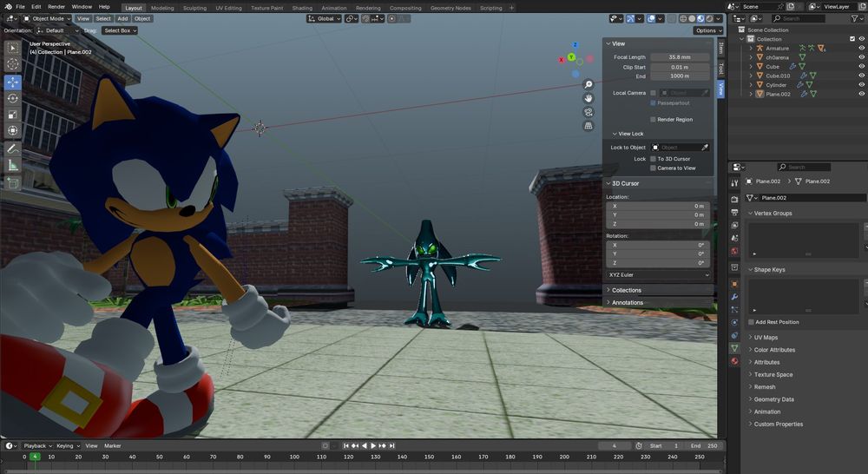Open the Modifiers wrench tab
The width and height of the screenshot is (868, 474).
click(734, 297)
